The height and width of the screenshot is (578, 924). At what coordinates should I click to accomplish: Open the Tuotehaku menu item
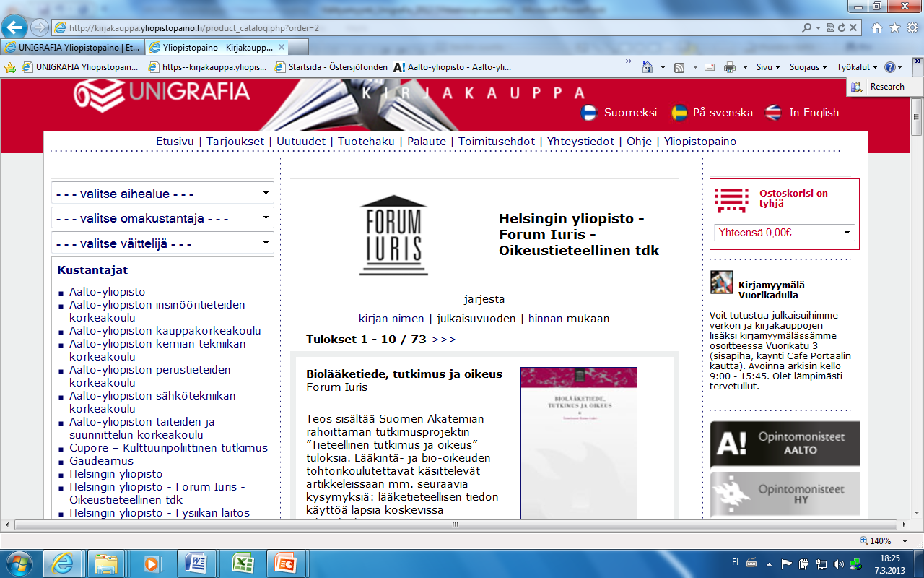366,142
